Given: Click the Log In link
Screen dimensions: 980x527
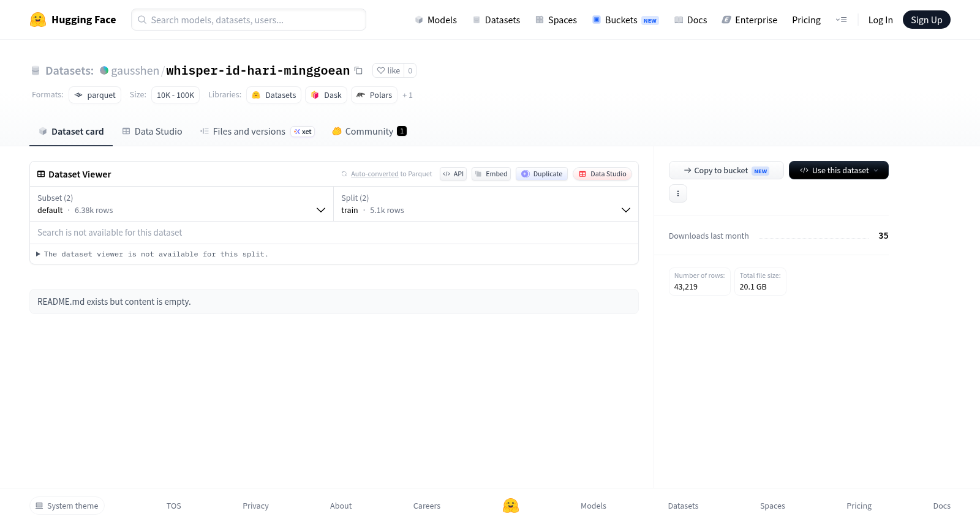Looking at the screenshot, I should click(x=880, y=20).
